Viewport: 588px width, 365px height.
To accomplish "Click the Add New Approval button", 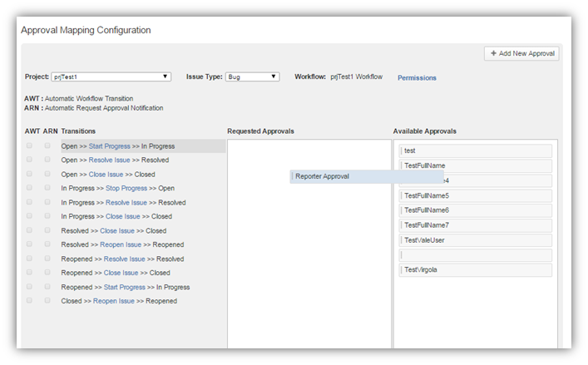I will point(521,53).
